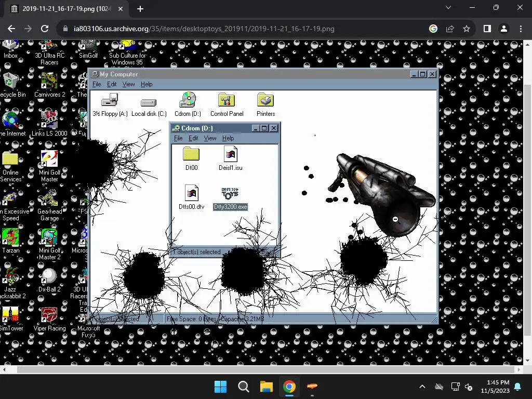
Task: Select the 2019-11-21_16-17-19.png tab
Action: [x=66, y=9]
